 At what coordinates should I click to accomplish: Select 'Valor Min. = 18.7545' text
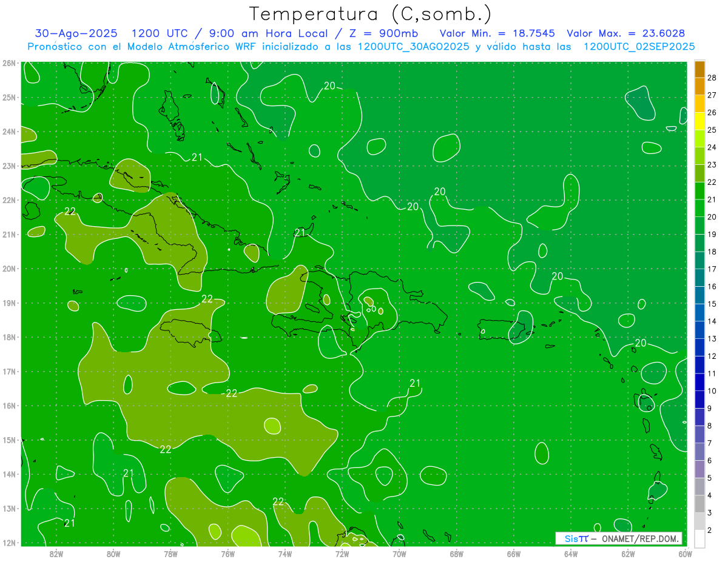coord(498,33)
